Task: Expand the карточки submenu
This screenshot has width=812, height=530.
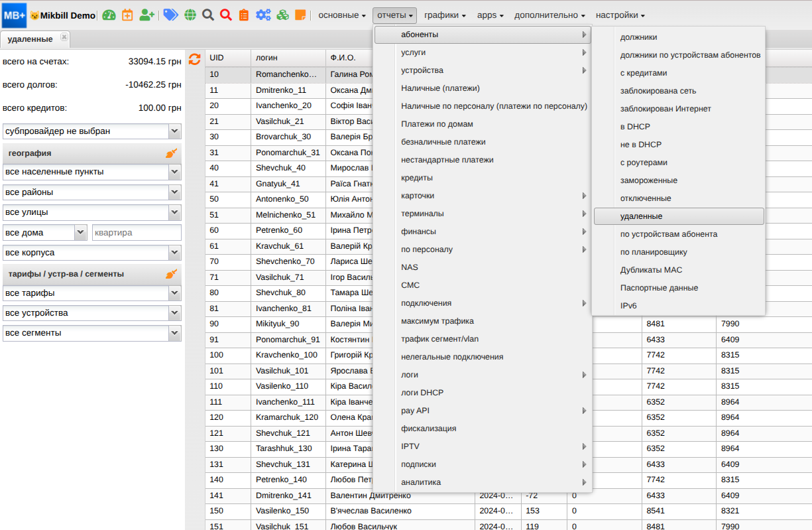Action: coord(483,196)
